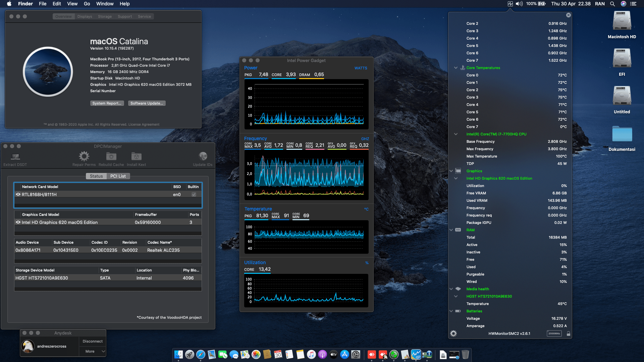
Task: Select the HGST HTS721010A9E630 storage row
Action: [108, 278]
